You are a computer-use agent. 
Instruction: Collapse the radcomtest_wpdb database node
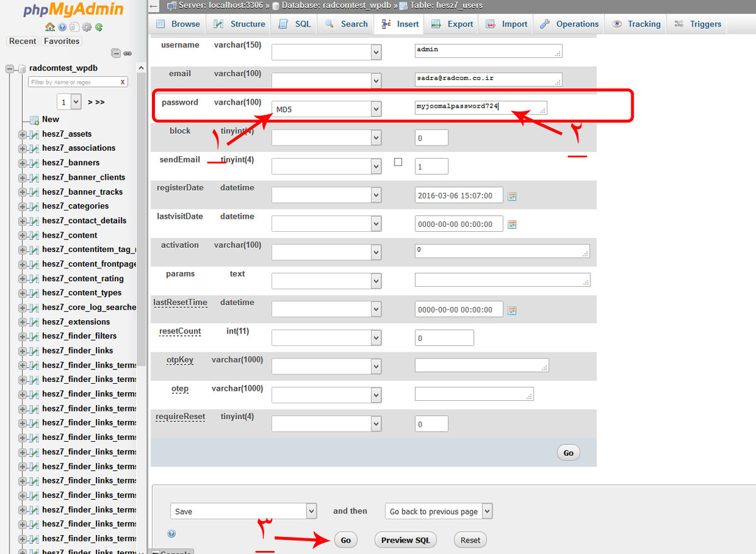coord(10,69)
